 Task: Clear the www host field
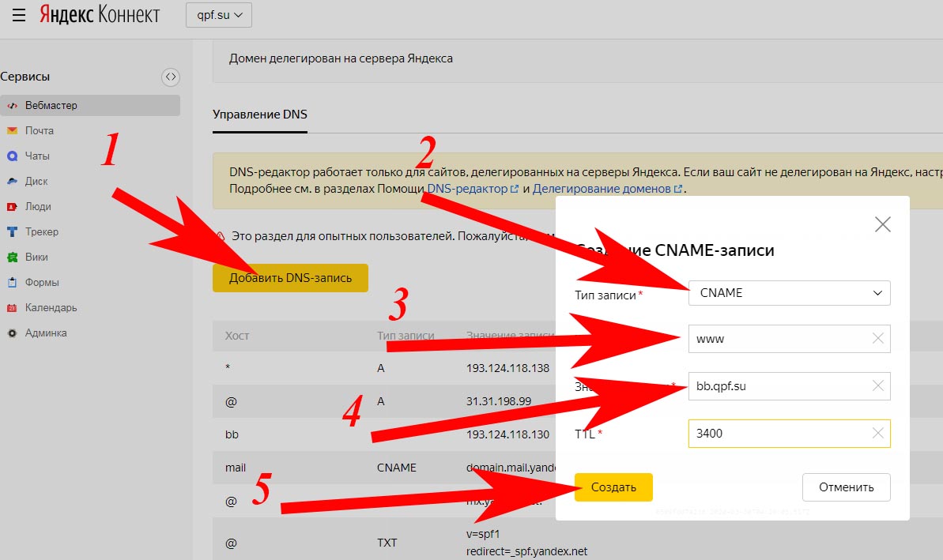click(x=878, y=339)
